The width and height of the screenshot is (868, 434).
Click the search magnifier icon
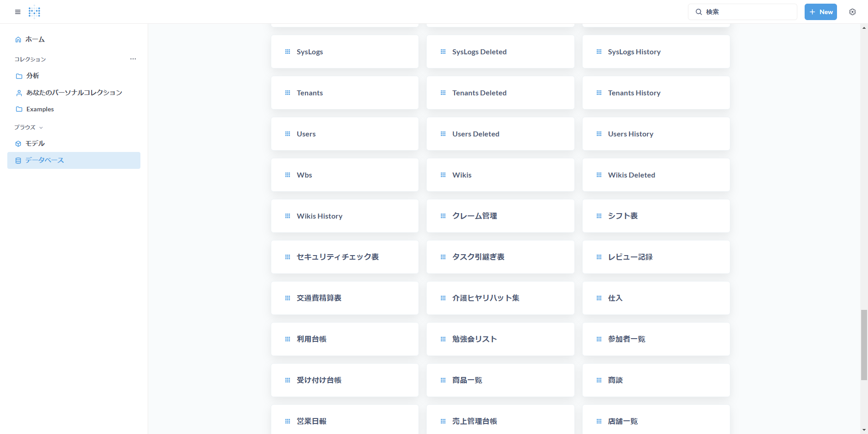[x=698, y=12]
